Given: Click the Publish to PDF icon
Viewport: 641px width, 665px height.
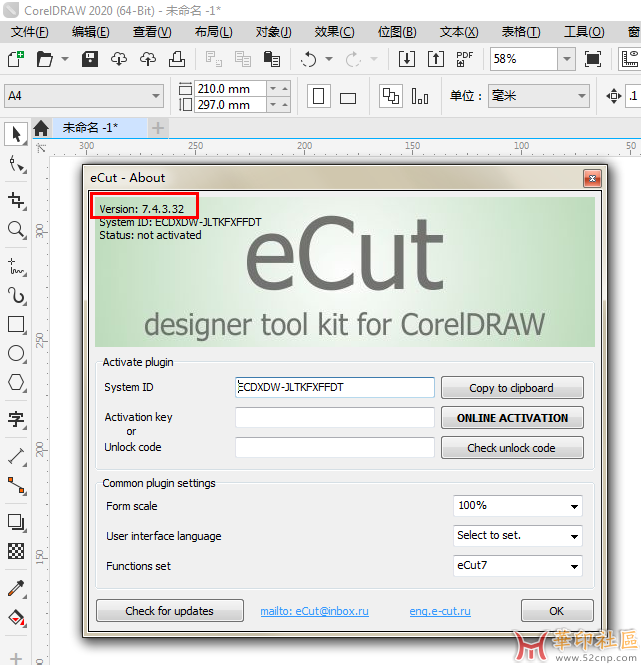Looking at the screenshot, I should click(465, 59).
